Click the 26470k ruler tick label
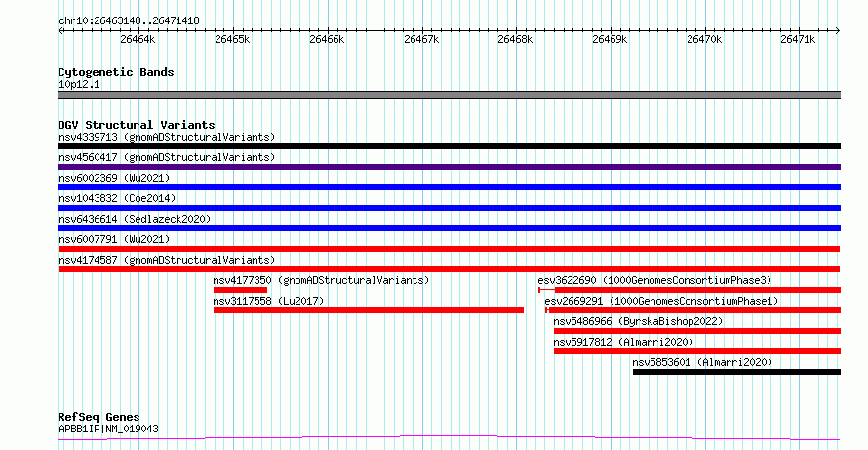Screen dimensions: 868x450 705,39
